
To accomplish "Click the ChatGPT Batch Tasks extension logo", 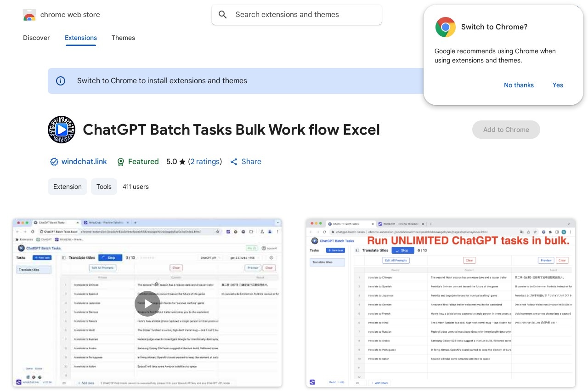I will (62, 130).
